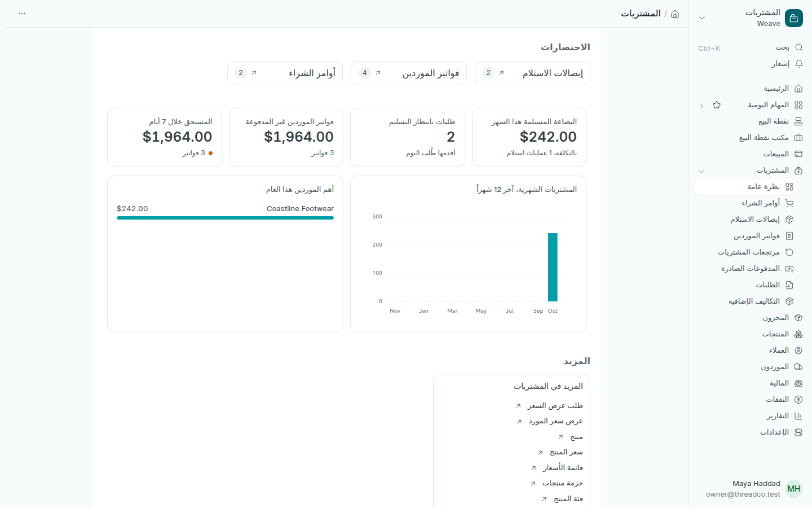Viewport: 812px width, 508px height.
Task: Click the star icon next to المهام اليومية
Action: coord(717,105)
